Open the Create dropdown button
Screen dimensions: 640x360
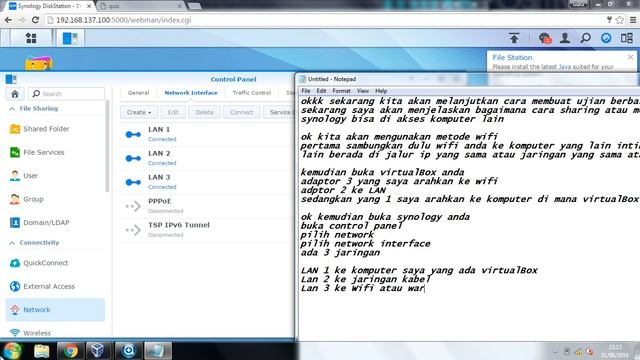click(139, 112)
